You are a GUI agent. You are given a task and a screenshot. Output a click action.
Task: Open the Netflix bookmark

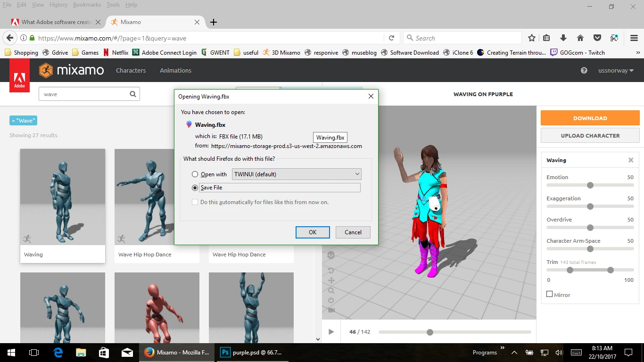pos(116,53)
